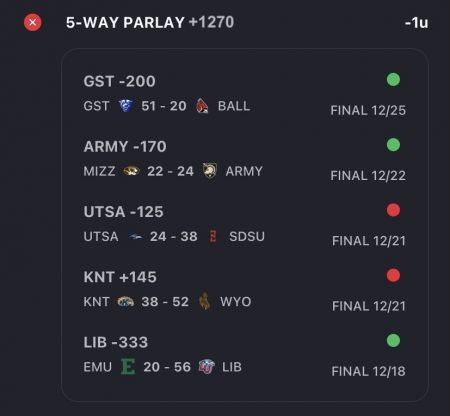Click the Army team logo
The image size is (450, 416).
pos(210,171)
